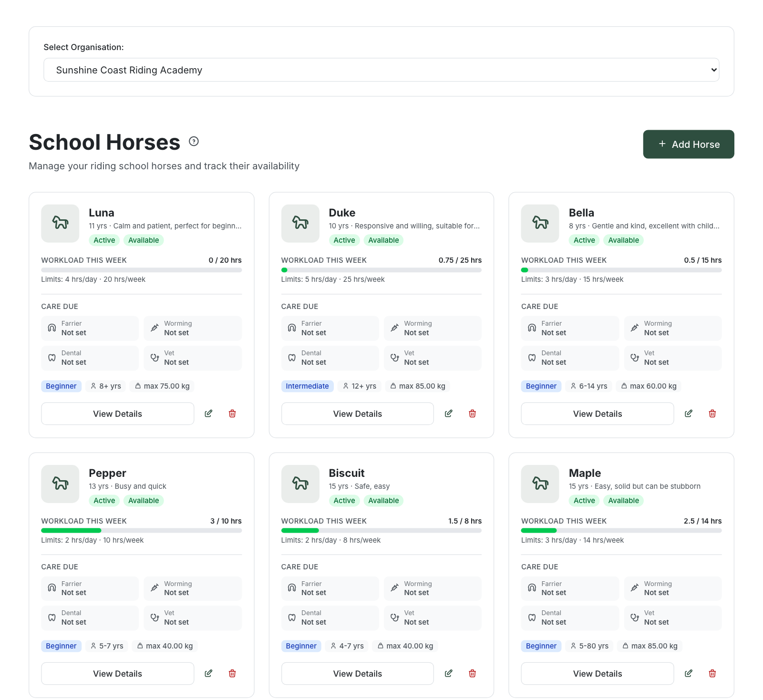This screenshot has height=700, width=763.
Task: Click Pepper's Worming care tile
Action: point(193,588)
